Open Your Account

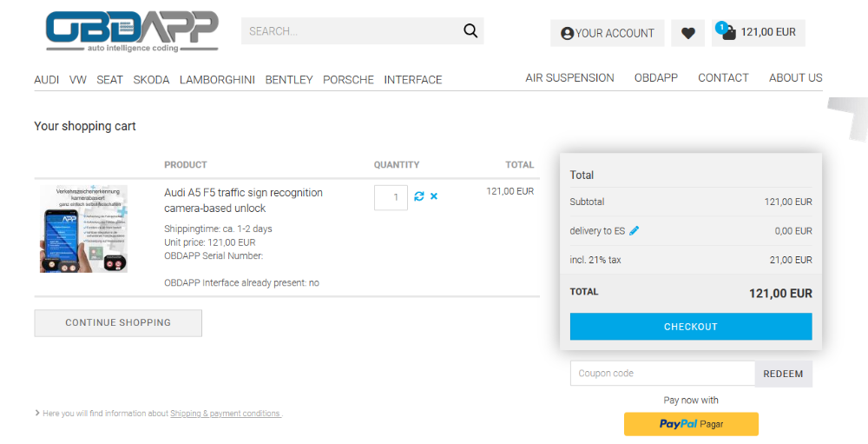coord(608,33)
